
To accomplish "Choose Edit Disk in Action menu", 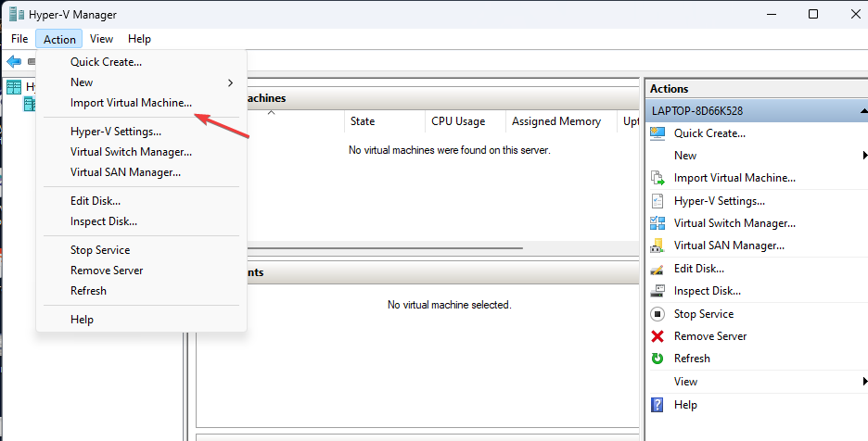I will 141,201.
